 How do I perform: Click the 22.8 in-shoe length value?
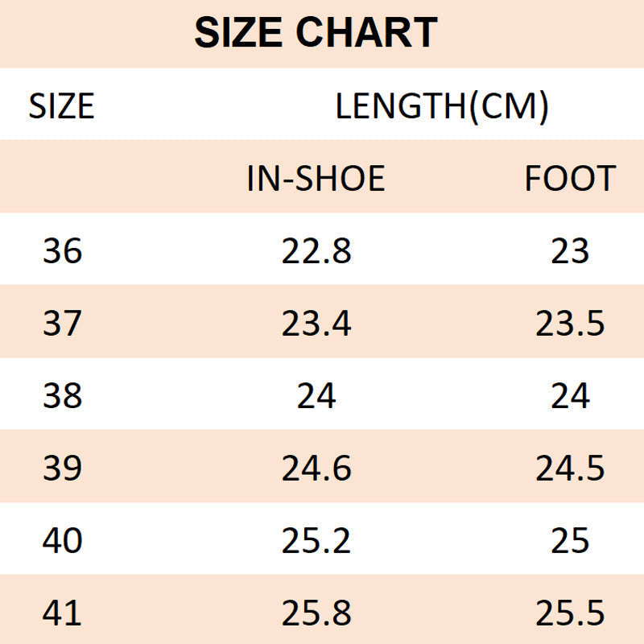pos(316,252)
